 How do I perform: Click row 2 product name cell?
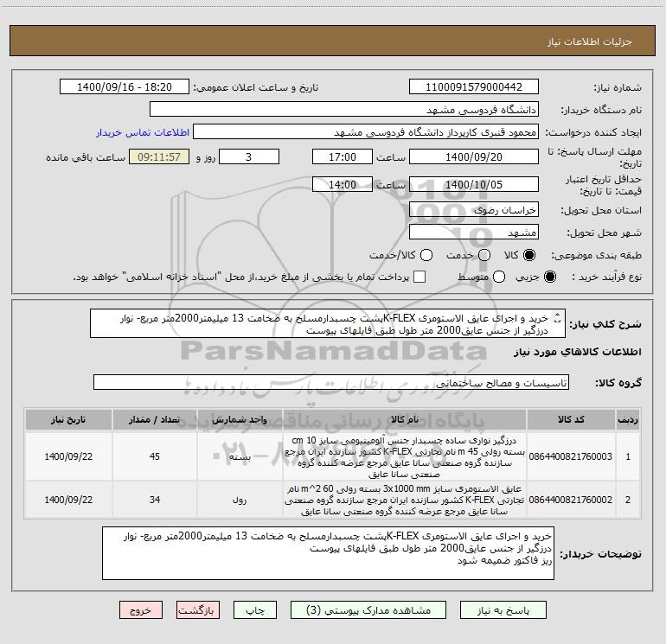[405, 500]
